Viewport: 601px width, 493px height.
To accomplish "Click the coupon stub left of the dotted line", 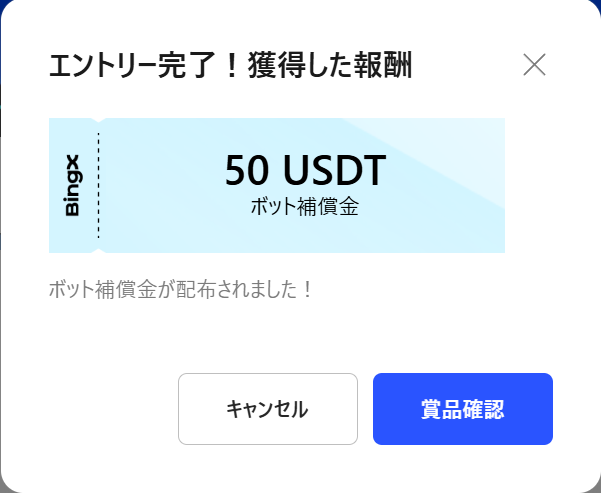I will point(73,186).
